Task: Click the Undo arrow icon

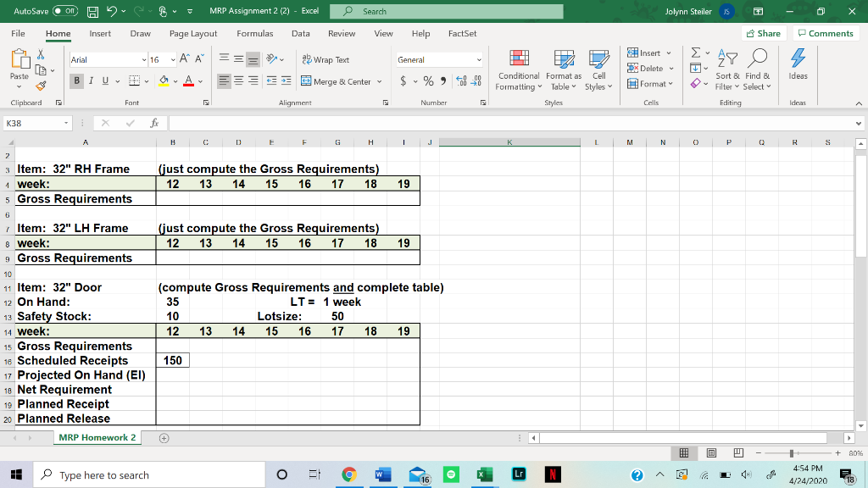Action: coord(111,11)
